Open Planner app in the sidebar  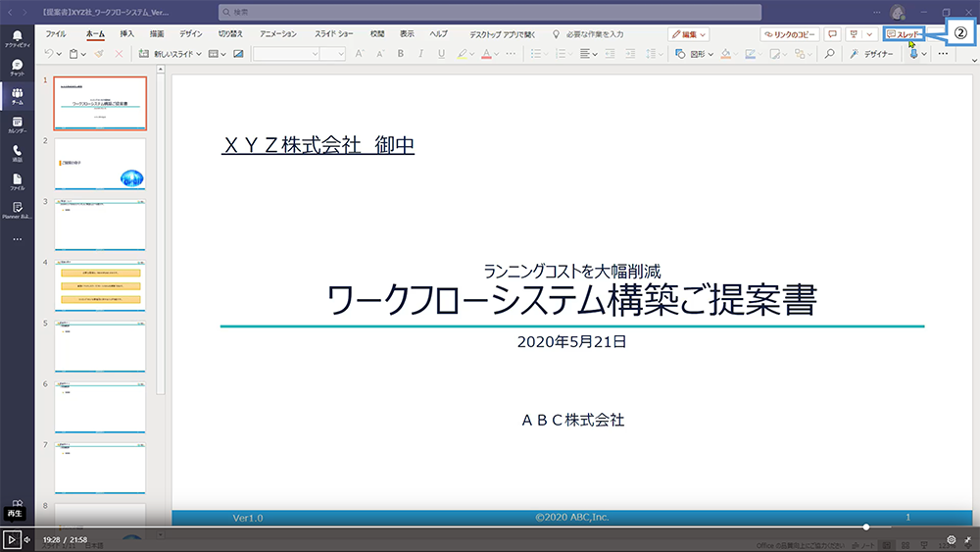17,210
